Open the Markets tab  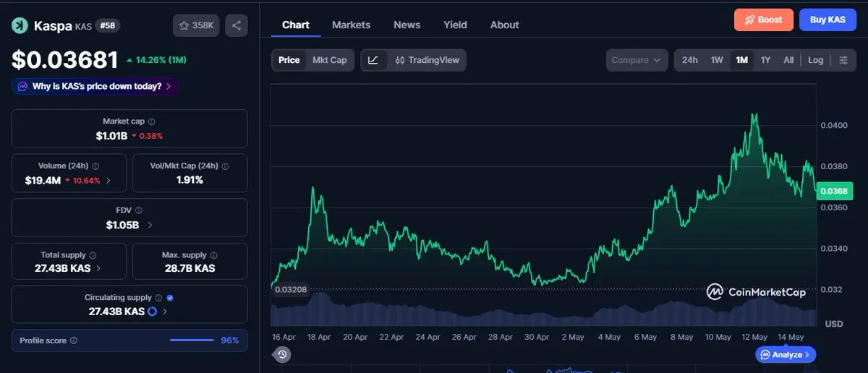point(351,25)
